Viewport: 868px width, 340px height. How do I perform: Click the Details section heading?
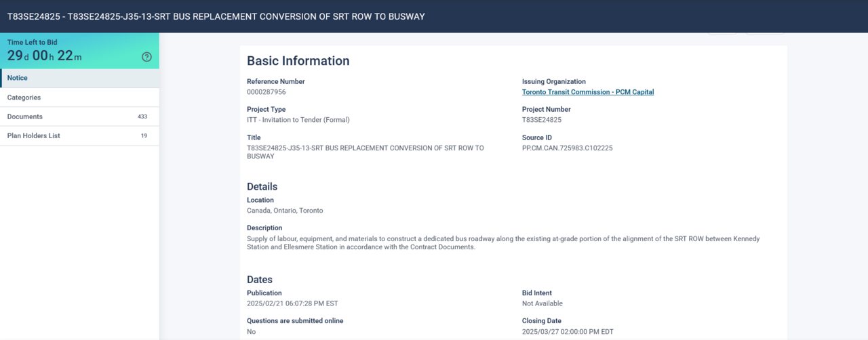262,186
